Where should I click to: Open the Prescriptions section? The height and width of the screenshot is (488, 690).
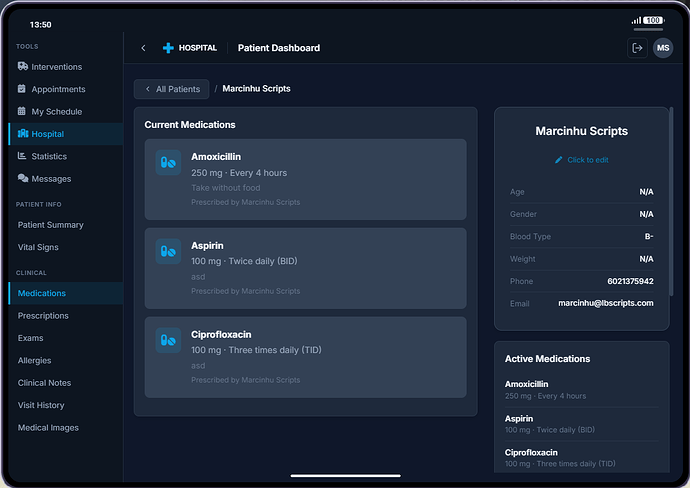[x=43, y=316]
